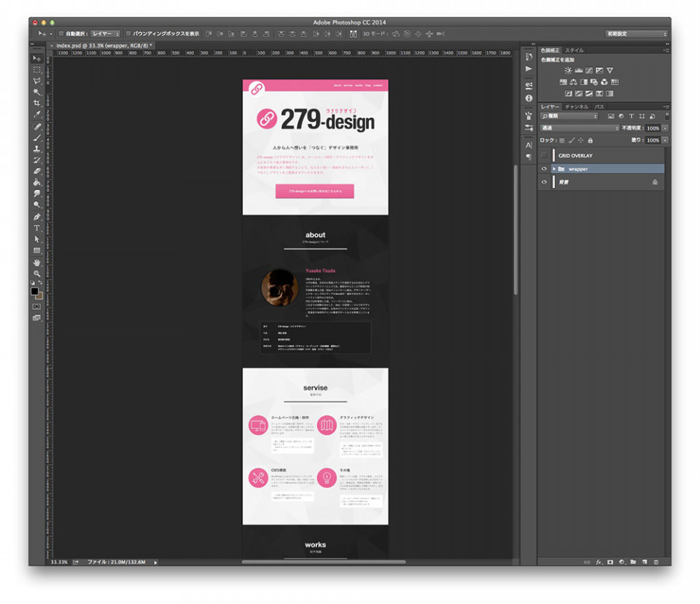Open the Layers panel flyout menu
This screenshot has width=700, height=604.
tap(666, 107)
